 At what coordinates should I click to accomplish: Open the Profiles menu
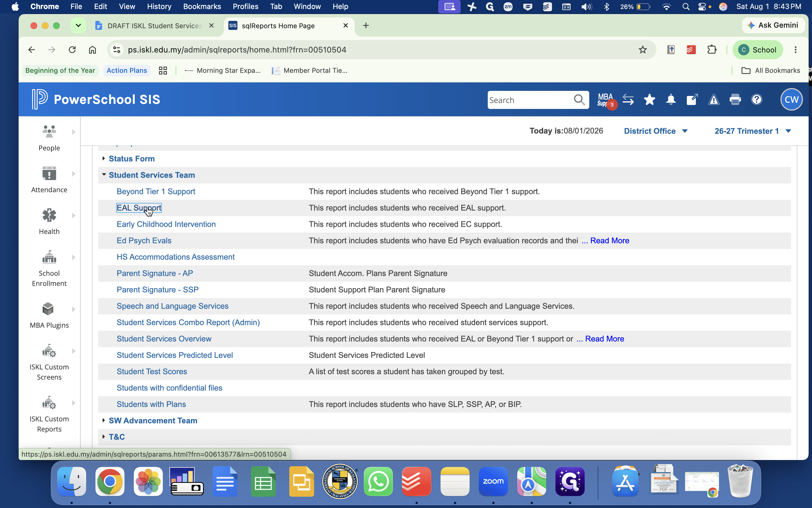pyautogui.click(x=245, y=6)
